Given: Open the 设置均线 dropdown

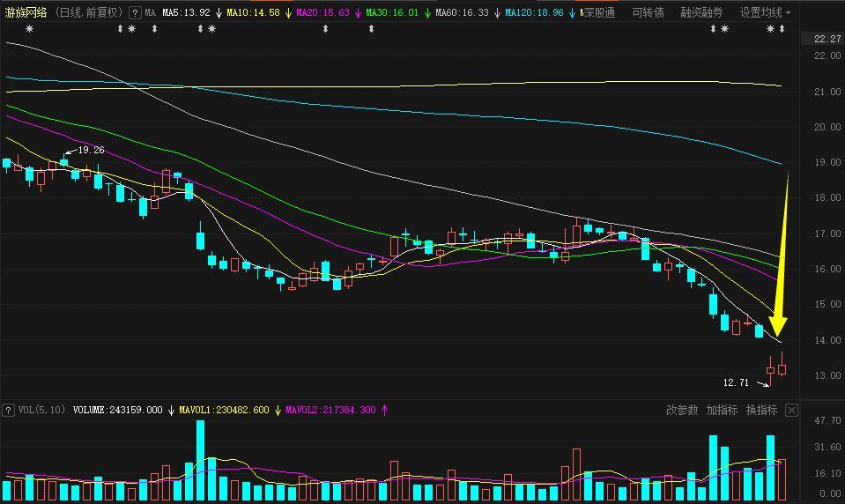Looking at the screenshot, I should (x=765, y=12).
